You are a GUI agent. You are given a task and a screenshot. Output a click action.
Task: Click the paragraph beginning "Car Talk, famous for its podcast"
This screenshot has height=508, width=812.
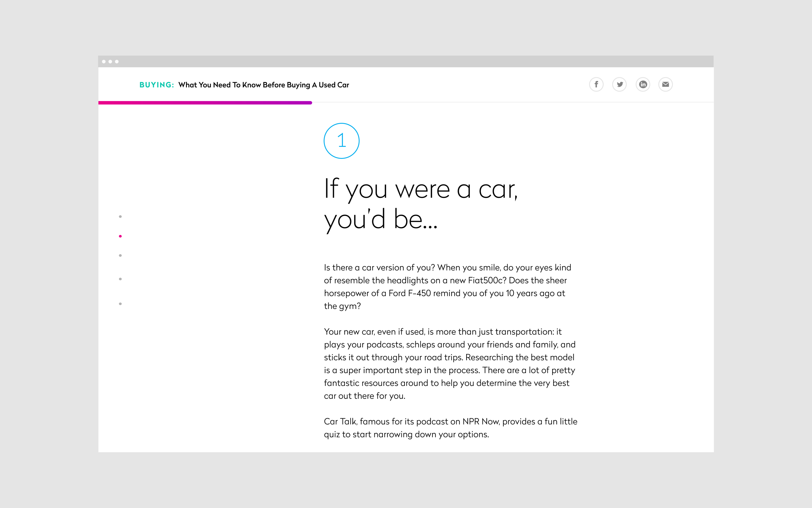click(450, 428)
